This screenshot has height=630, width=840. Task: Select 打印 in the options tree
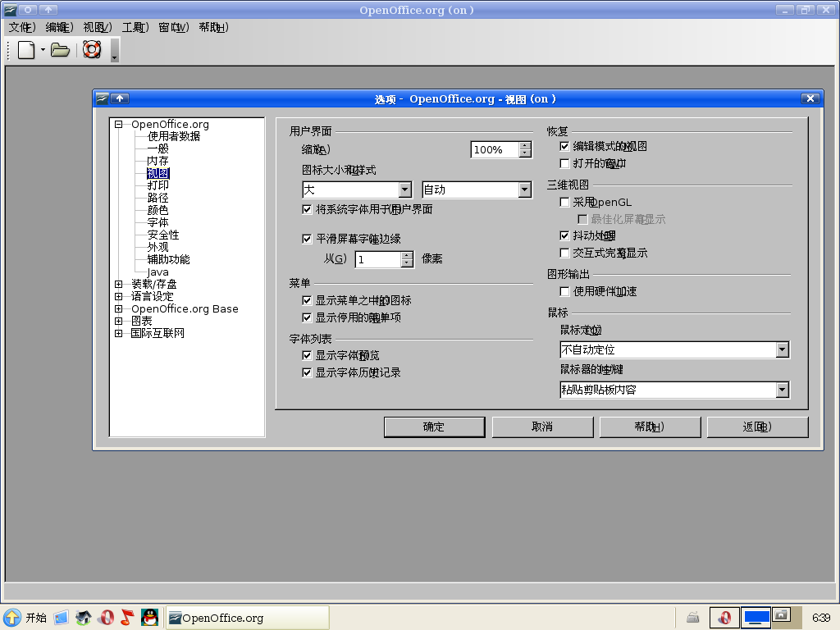tap(157, 185)
